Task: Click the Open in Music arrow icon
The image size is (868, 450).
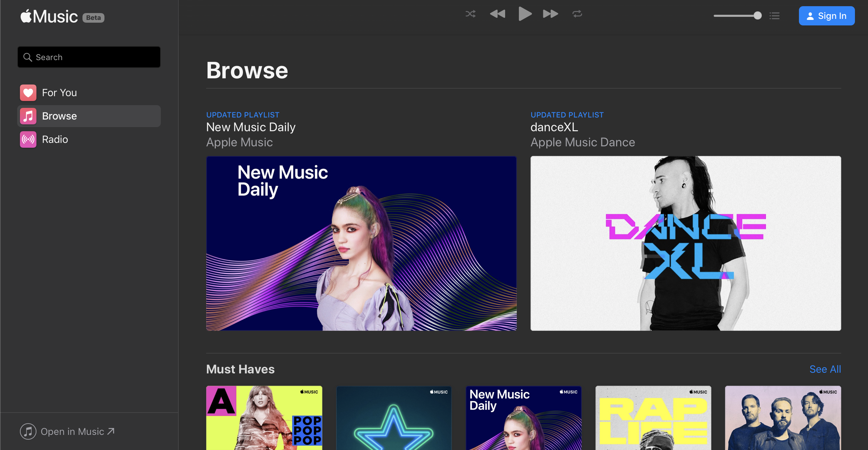Action: coord(111,431)
